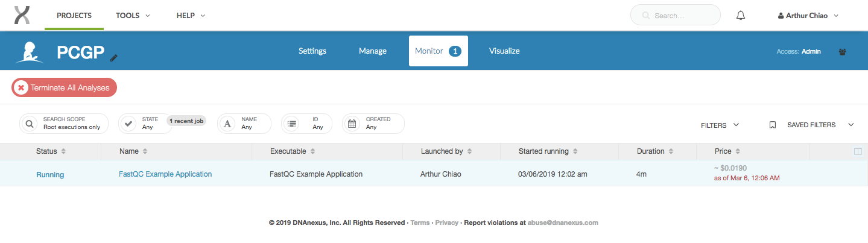Click the DNAnexus X logo

pos(22,15)
